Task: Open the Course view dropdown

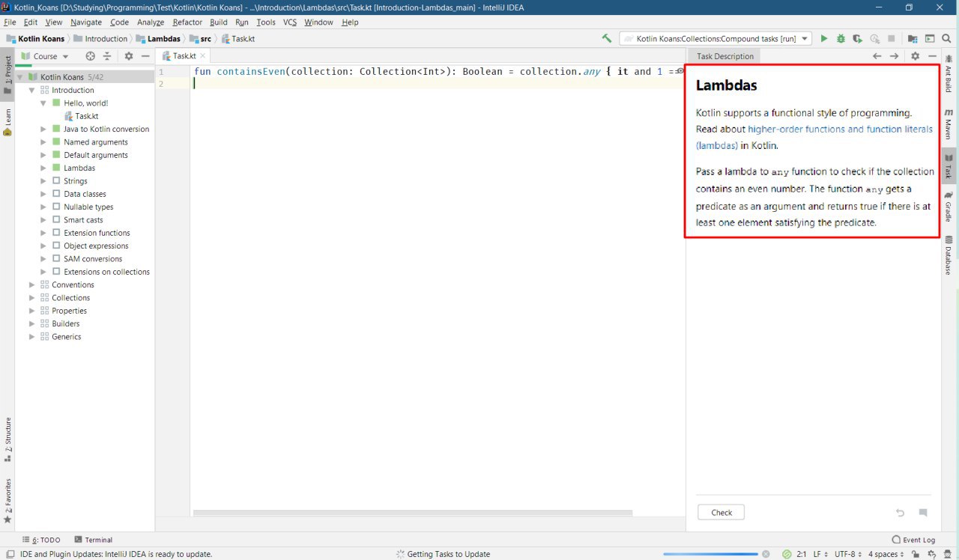Action: (x=44, y=56)
